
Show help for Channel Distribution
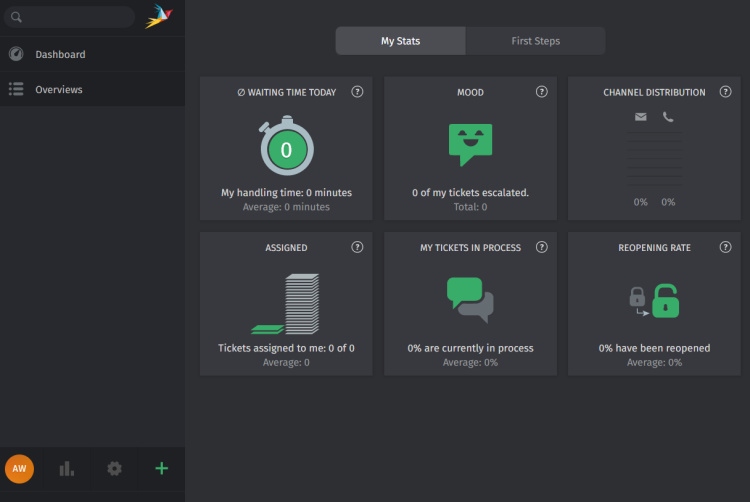725,92
